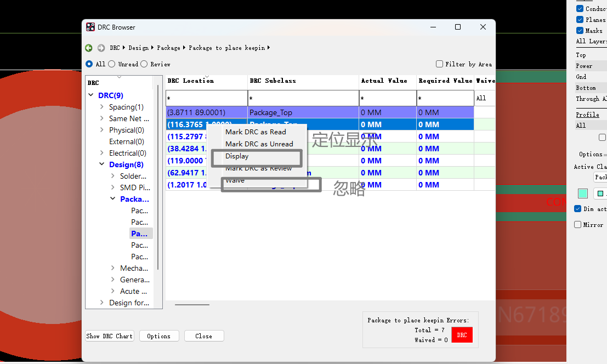Choose Mark DRC as Read menu entry
Screen dimensions: 607x364
coord(256,132)
